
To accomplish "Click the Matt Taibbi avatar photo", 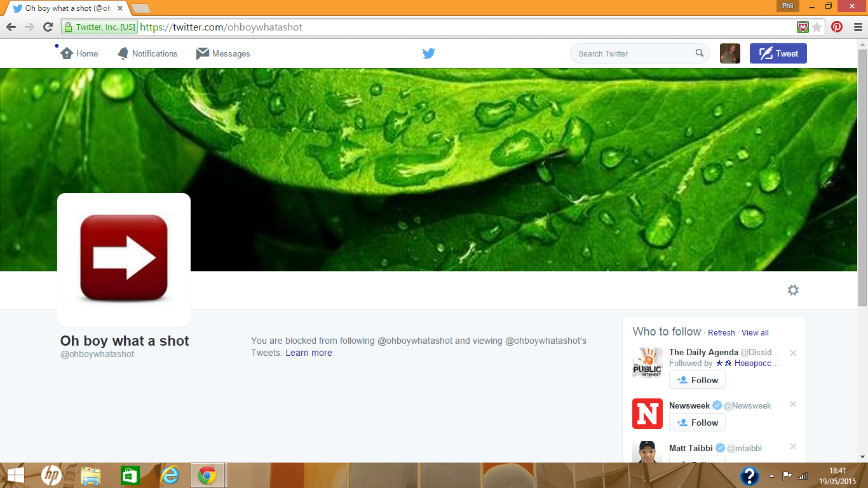I will click(x=648, y=452).
